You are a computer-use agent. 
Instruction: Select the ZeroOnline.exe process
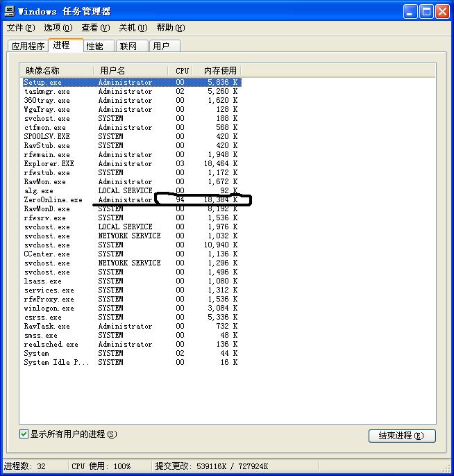132,199
